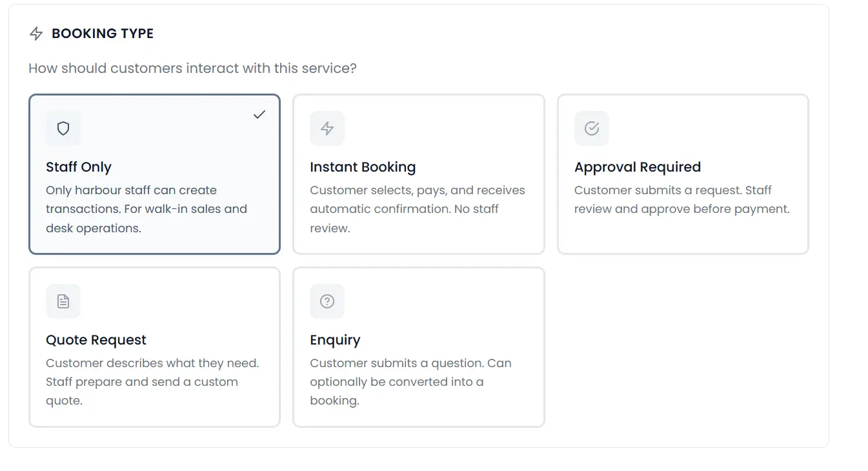Click the lightning bolt icon on Instant Booking card
The image size is (868, 471).
(327, 128)
